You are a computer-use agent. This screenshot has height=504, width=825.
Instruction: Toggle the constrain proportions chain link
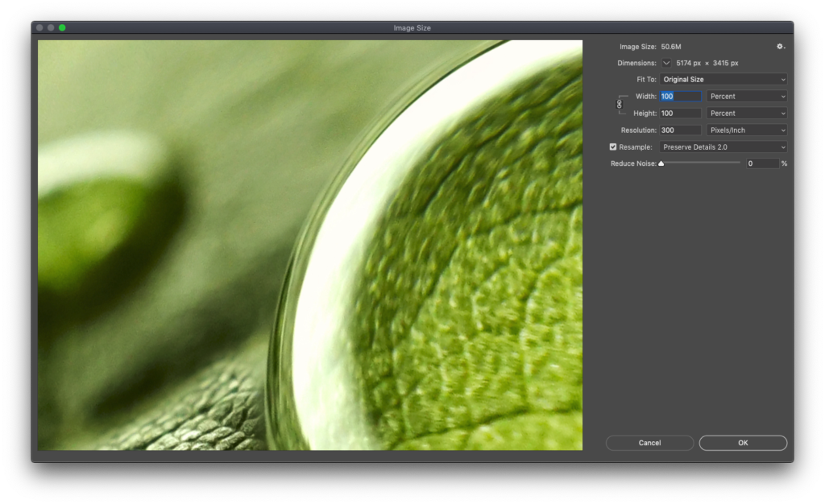(620, 104)
